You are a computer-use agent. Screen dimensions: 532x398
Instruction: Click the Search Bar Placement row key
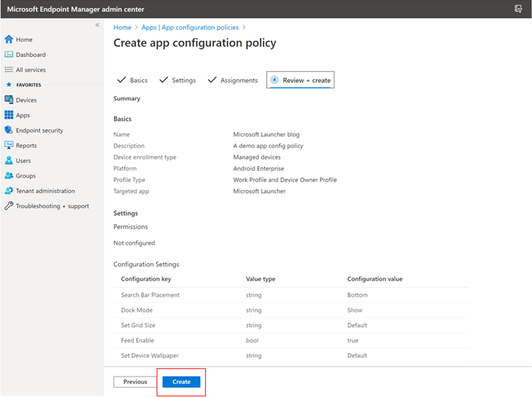[150, 295]
